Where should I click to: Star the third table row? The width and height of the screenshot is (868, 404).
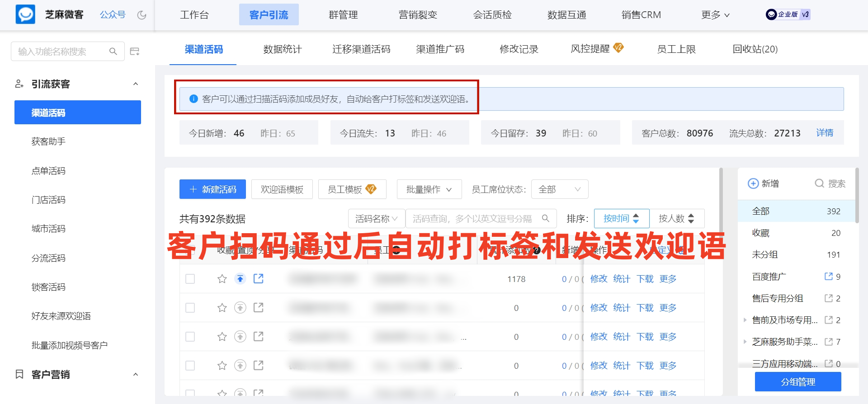[222, 337]
